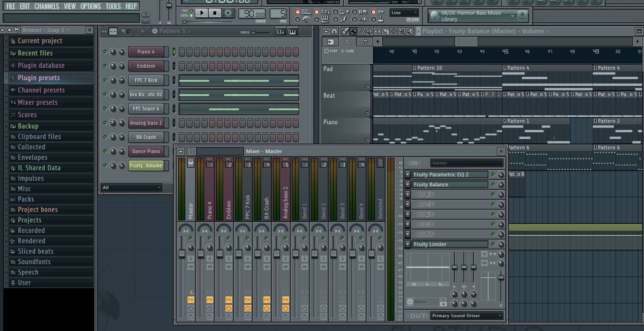Select the Delete tool in Playlist toolbar

coord(361,31)
